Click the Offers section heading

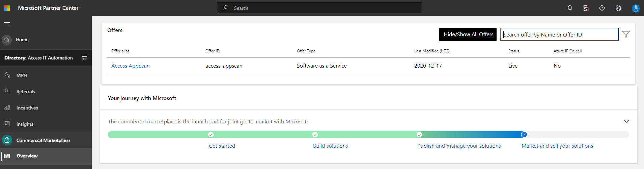(x=115, y=30)
